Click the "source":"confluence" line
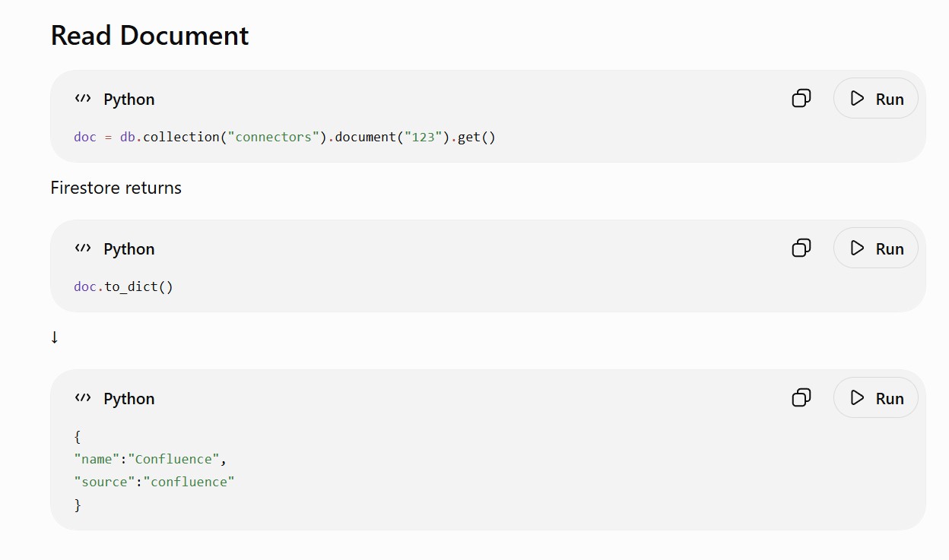Image resolution: width=949 pixels, height=560 pixels. (154, 482)
